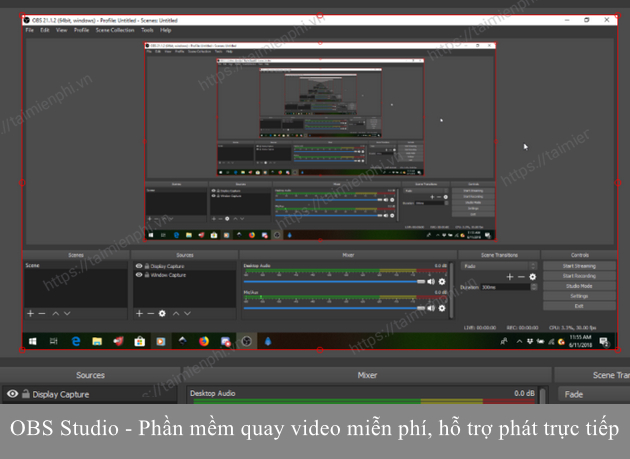630x459 pixels.
Task: Add a source with previewed Sources plus icon
Action: point(139,314)
